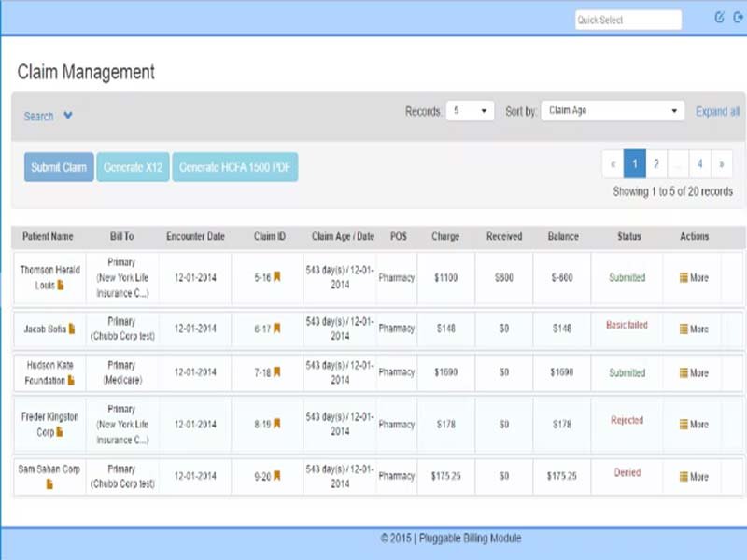
Task: Expand the Search panel chevron
Action: (x=65, y=117)
